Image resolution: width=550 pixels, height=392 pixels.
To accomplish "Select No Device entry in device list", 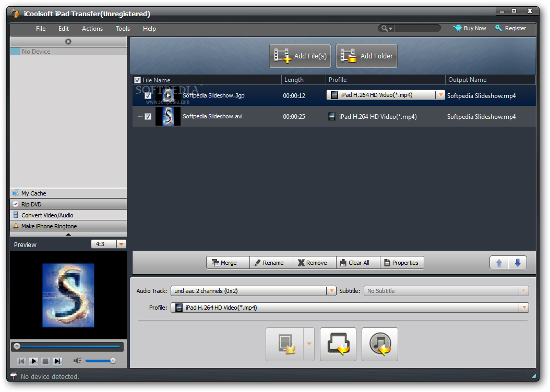I will (68, 52).
